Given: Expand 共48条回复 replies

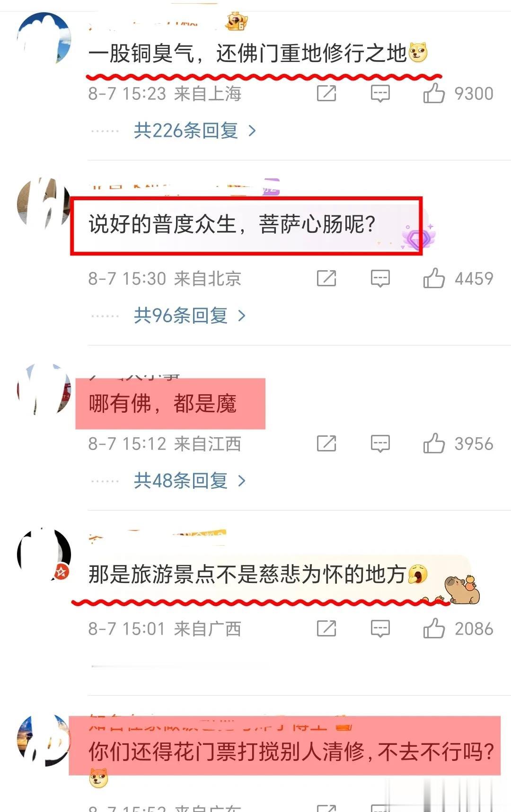Looking at the screenshot, I should coord(190,481).
